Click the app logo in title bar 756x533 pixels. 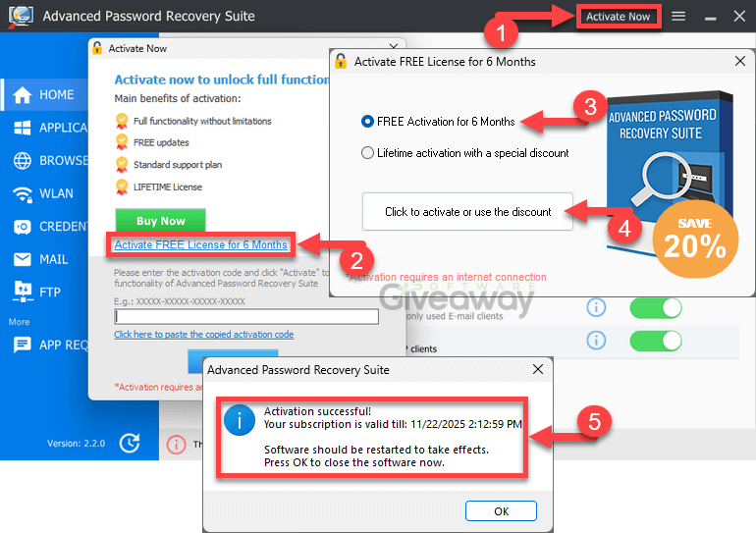coord(21,17)
